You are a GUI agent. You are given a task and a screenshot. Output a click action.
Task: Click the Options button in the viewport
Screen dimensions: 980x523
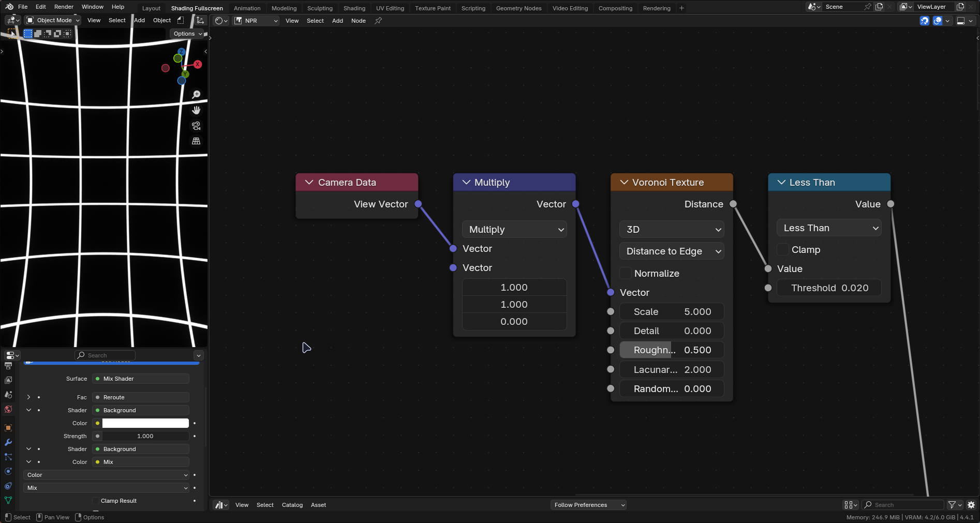click(x=187, y=34)
